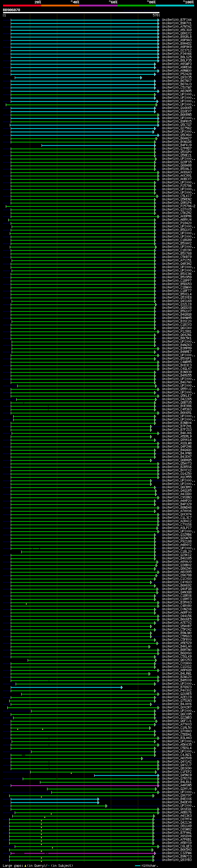Select label UniRef100_B6K6M1
The height and width of the screenshot is (868, 197).
tap(176, 412)
